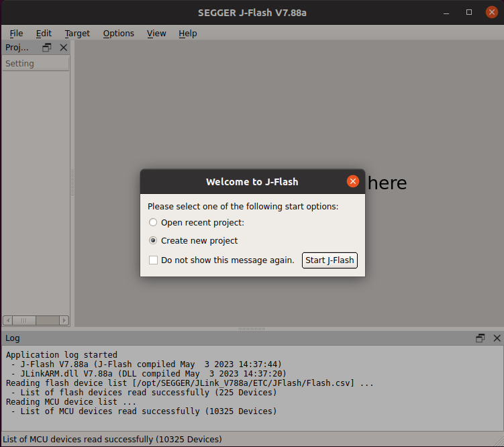This screenshot has width=504, height=447.
Task: Maximize the J-Flash window
Action: 469,12
